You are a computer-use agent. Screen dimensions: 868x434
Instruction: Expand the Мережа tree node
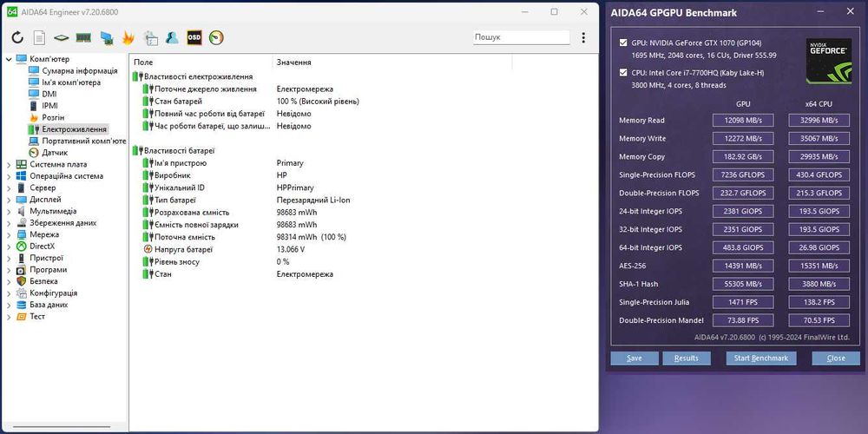coord(9,234)
